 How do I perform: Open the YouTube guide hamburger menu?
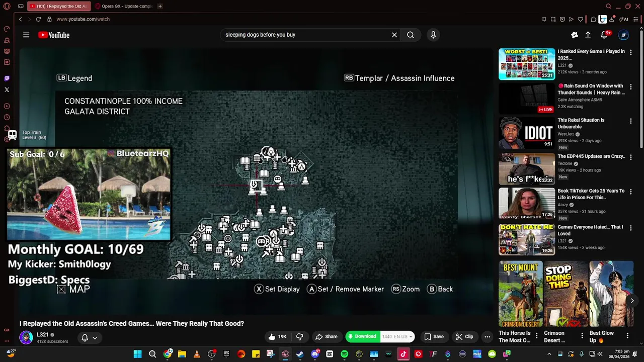(26, 35)
